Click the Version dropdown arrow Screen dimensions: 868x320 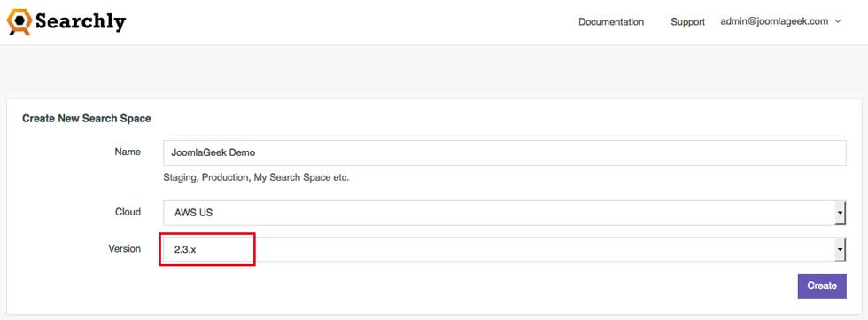[841, 250]
